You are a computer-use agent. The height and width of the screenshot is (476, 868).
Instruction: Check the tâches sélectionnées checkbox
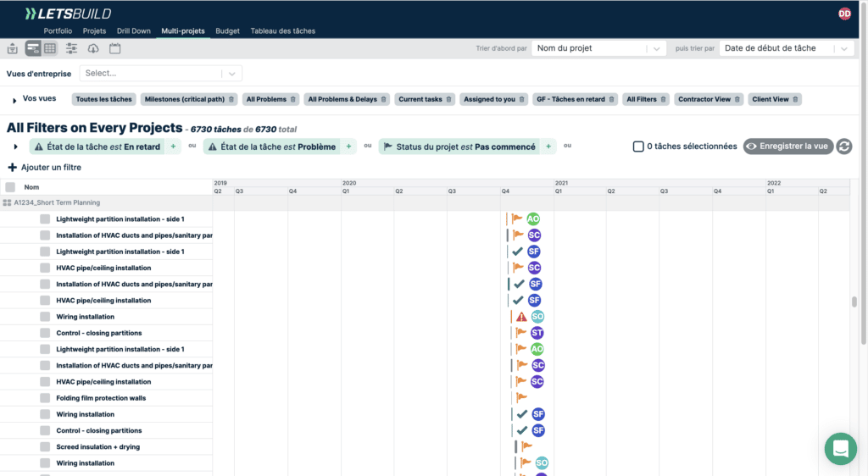tap(638, 147)
